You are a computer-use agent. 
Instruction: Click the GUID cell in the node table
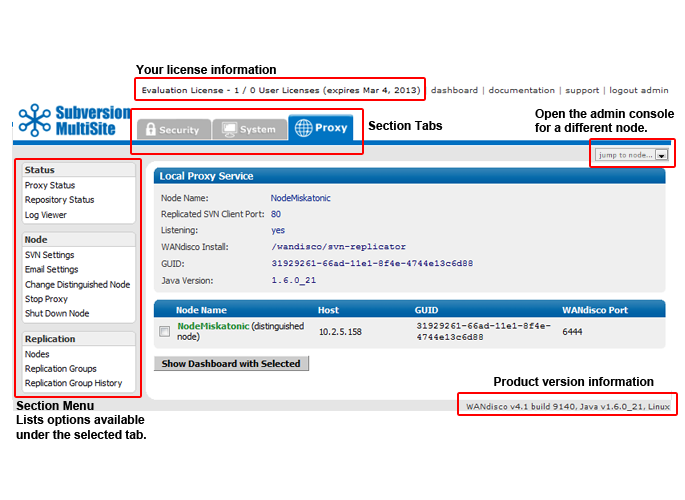point(484,331)
